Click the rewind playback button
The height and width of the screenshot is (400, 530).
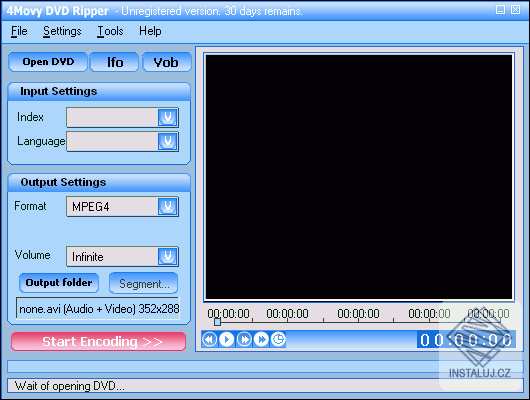click(209, 339)
